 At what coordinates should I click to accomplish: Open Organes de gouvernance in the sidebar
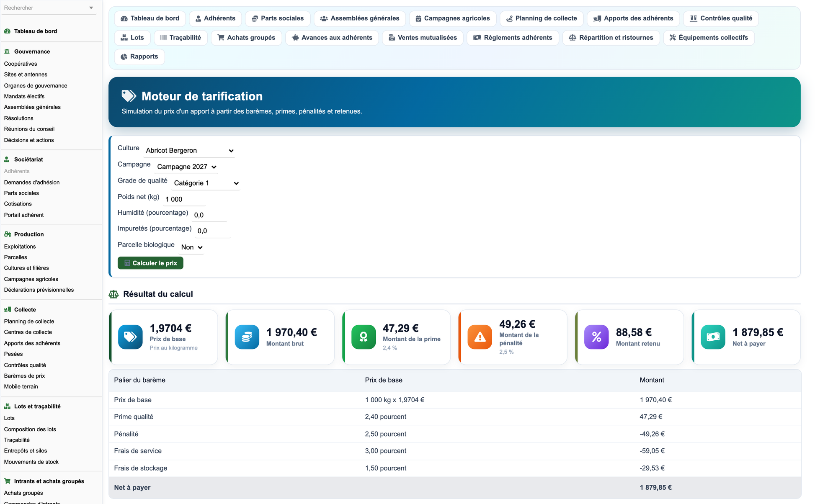36,86
